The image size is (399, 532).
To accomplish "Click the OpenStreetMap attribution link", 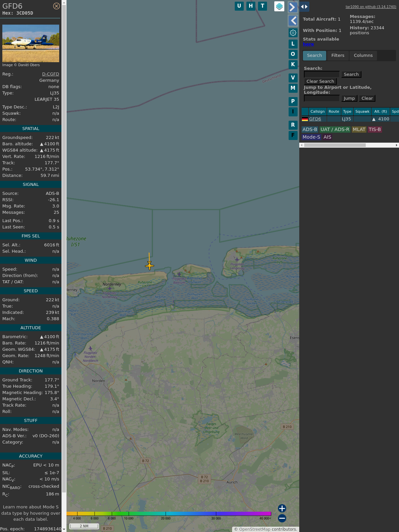I will pos(255,529).
